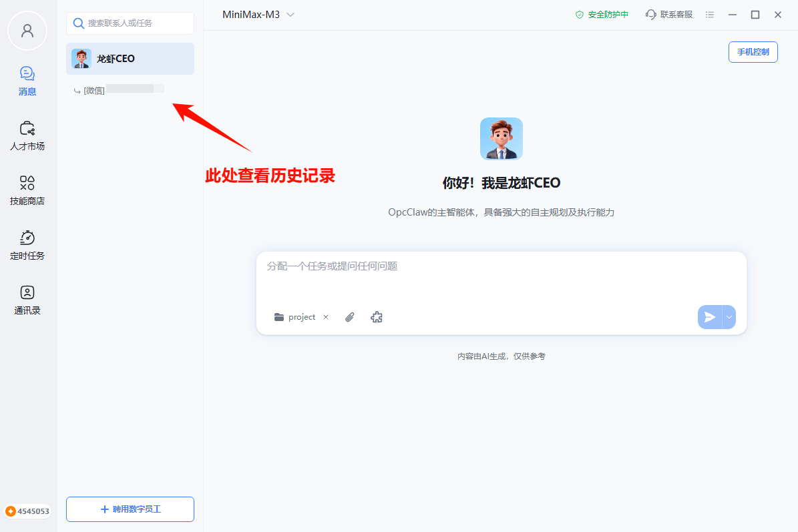Open the user profile avatar
Image resolution: width=798 pixels, height=532 pixels.
coord(27,31)
